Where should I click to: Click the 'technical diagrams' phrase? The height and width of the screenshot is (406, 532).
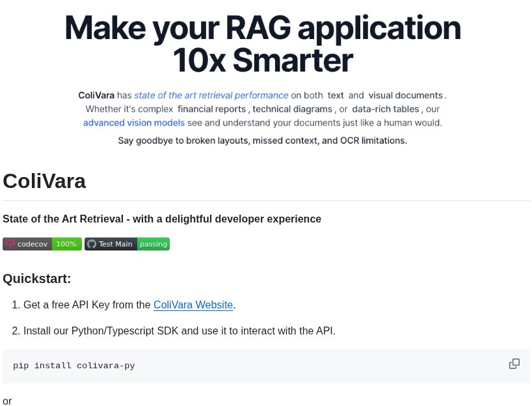tap(292, 109)
